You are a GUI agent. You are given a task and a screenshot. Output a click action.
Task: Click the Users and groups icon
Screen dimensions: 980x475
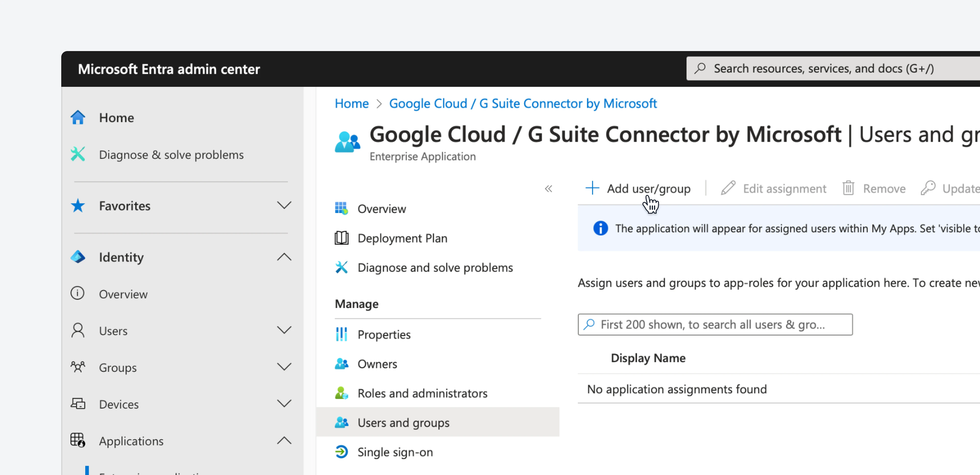(341, 422)
